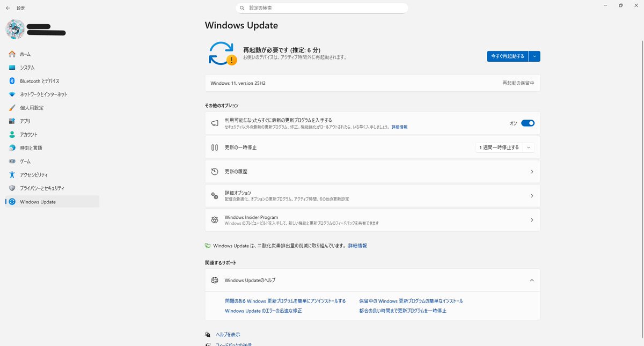Click 再起動の保留中 status text
The image size is (644, 346).
(x=518, y=83)
